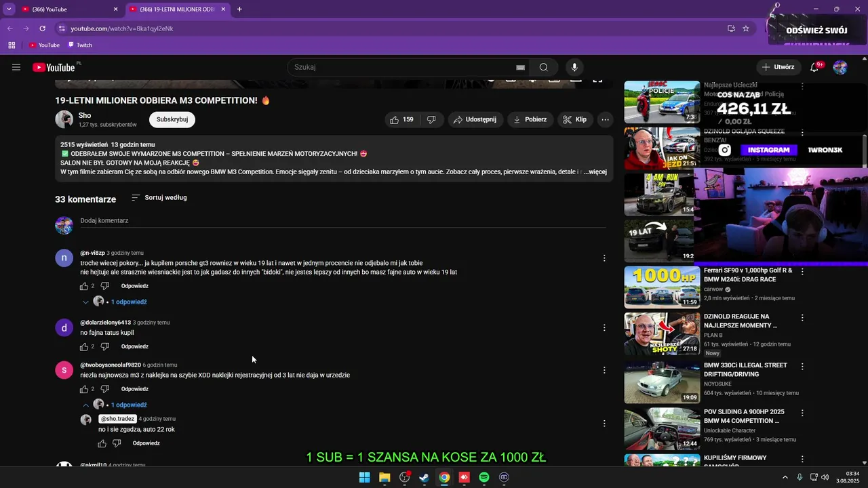
Task: Open the install/cast page icon in address bar
Action: pyautogui.click(x=731, y=28)
